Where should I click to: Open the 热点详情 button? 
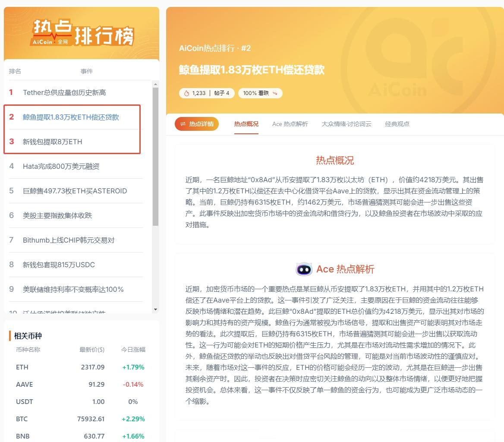point(197,124)
